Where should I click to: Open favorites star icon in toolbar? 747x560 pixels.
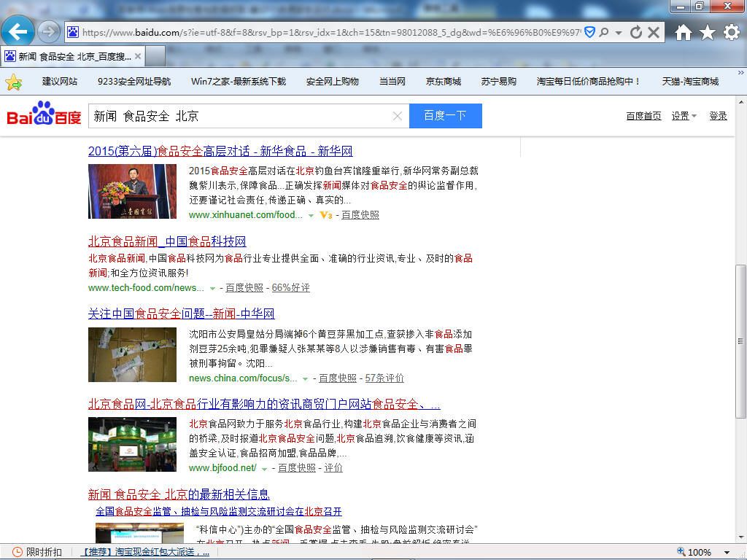click(x=708, y=32)
